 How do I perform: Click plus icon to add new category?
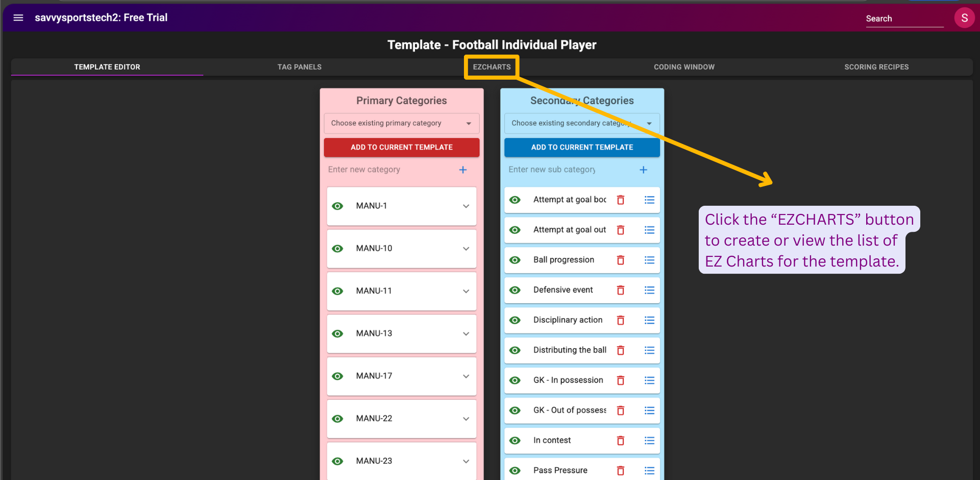[x=462, y=170]
